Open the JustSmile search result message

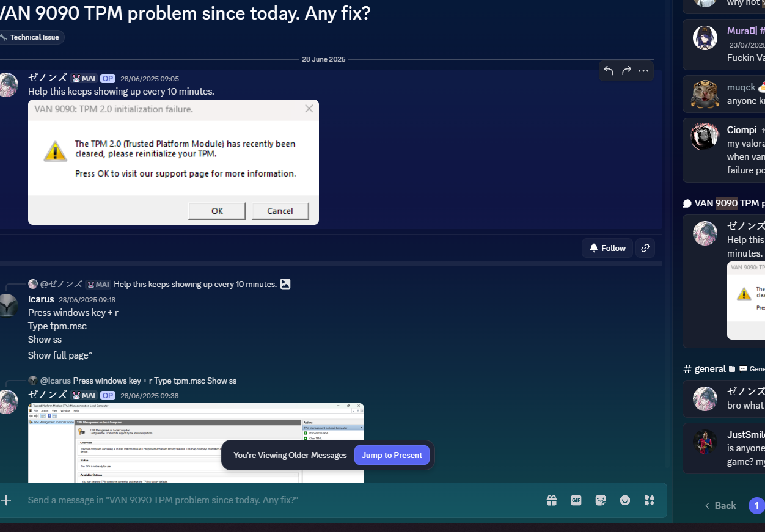point(724,448)
